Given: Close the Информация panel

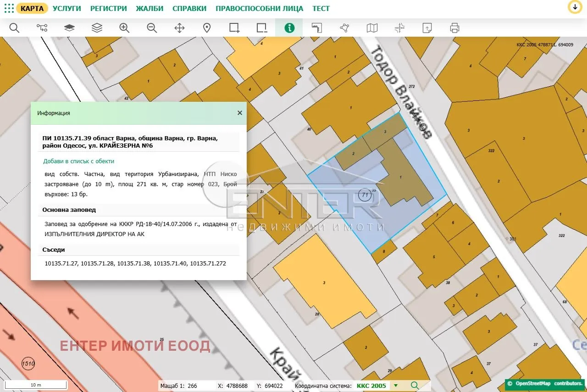Looking at the screenshot, I should pos(239,113).
